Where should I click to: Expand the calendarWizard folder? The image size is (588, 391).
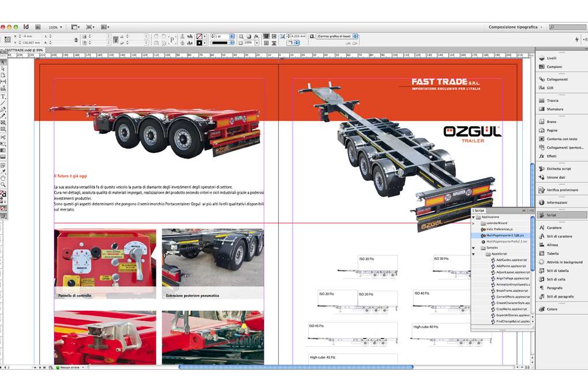[x=474, y=223]
